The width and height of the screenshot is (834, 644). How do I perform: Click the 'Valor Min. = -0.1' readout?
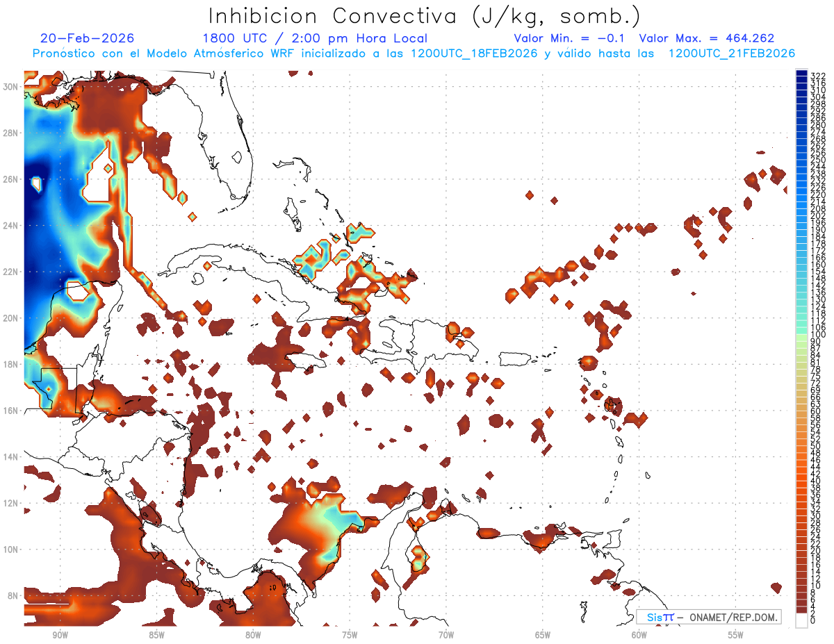569,38
